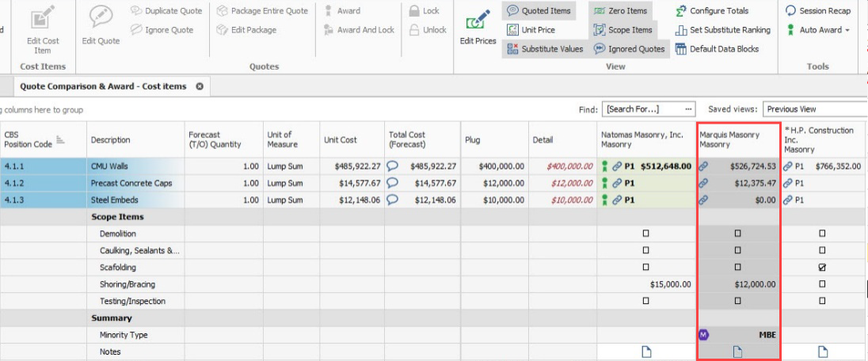Open the Saved views combo box
This screenshot has height=361, width=868.
(x=815, y=109)
